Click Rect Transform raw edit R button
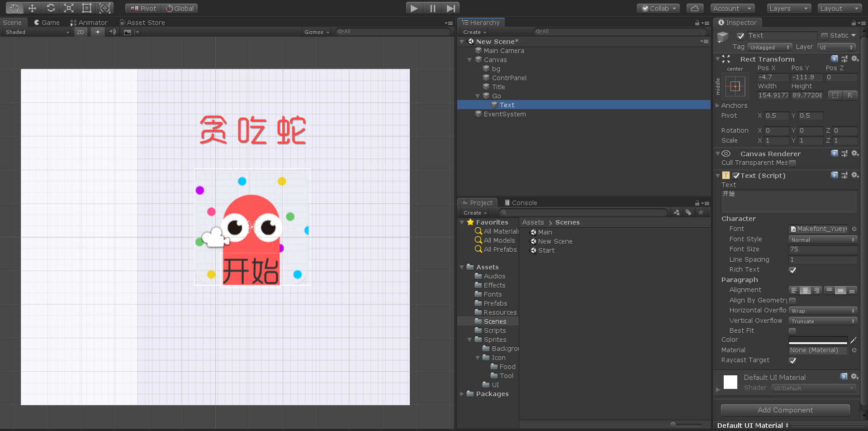The height and width of the screenshot is (431, 868). 850,95
